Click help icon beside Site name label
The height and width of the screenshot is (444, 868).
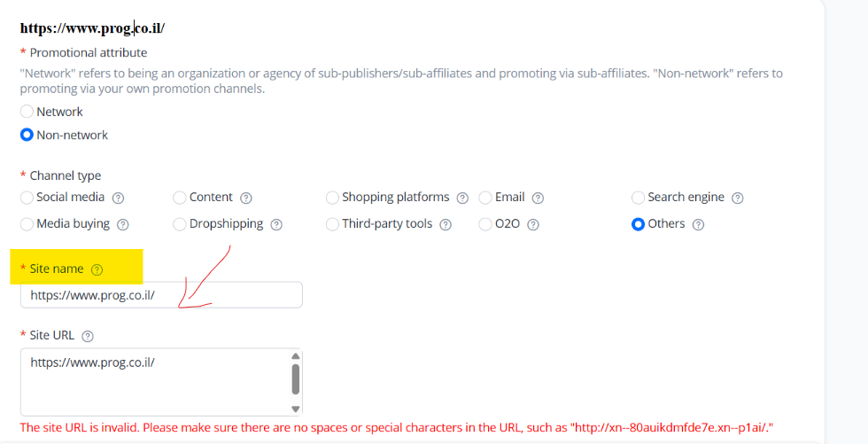[x=97, y=269]
